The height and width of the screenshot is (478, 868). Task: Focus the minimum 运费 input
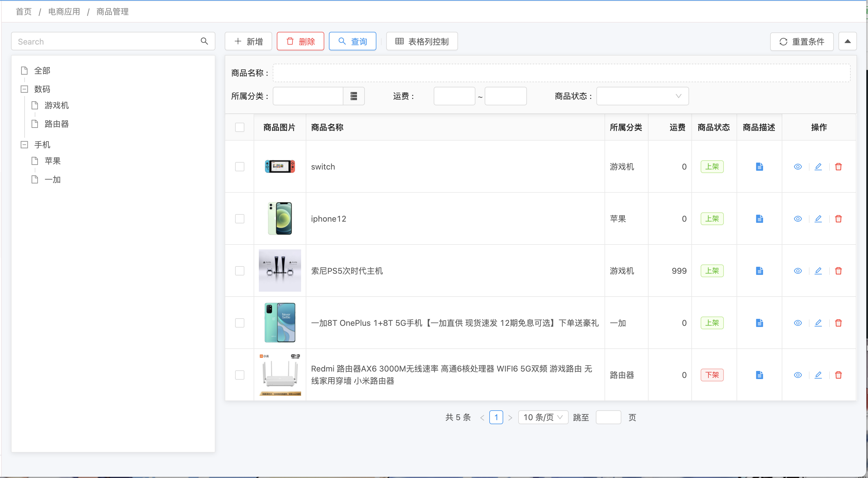pos(454,96)
